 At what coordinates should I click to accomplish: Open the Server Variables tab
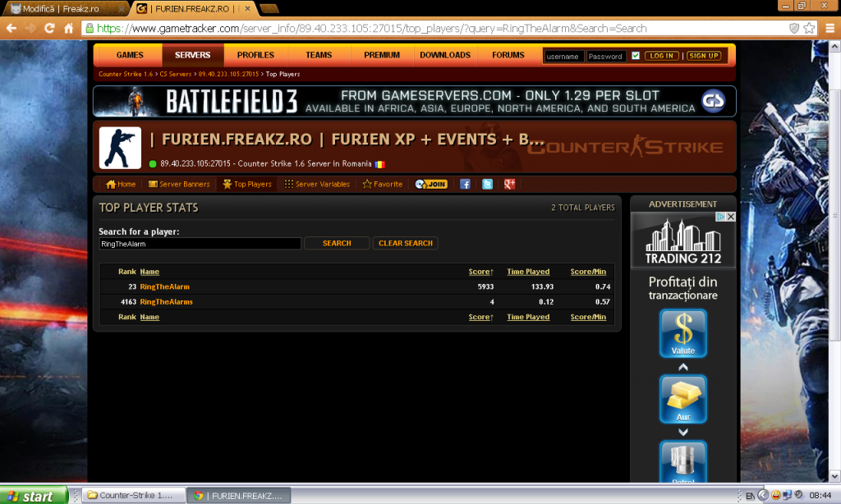[x=317, y=185]
